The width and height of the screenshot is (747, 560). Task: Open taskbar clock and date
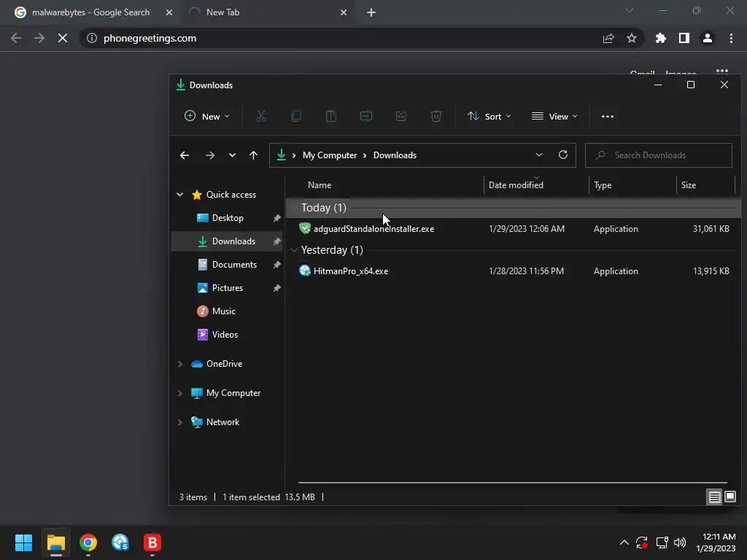[x=716, y=542]
